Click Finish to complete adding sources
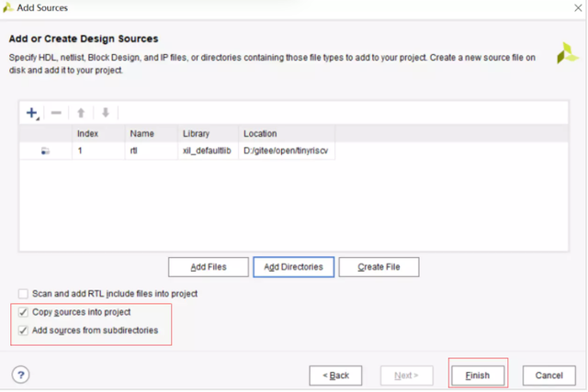 [x=478, y=375]
